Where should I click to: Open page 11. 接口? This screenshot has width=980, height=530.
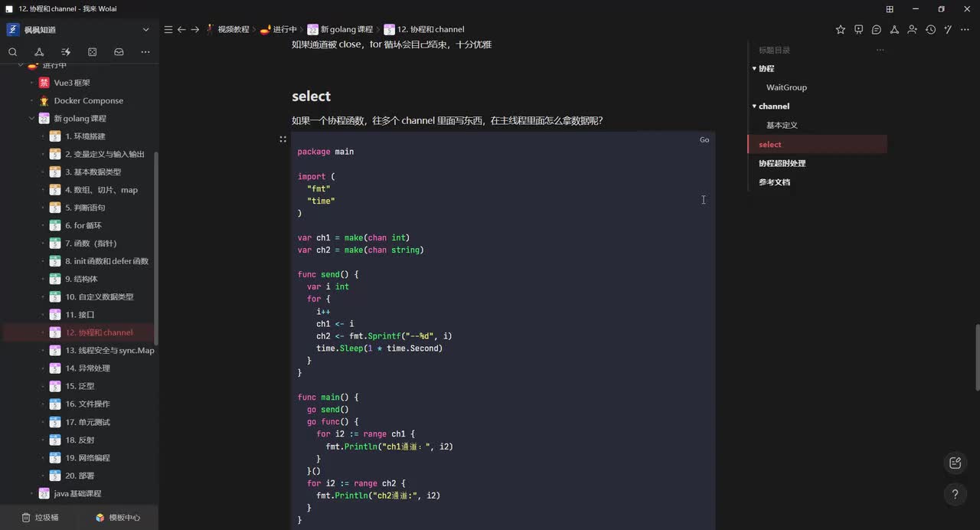point(80,315)
